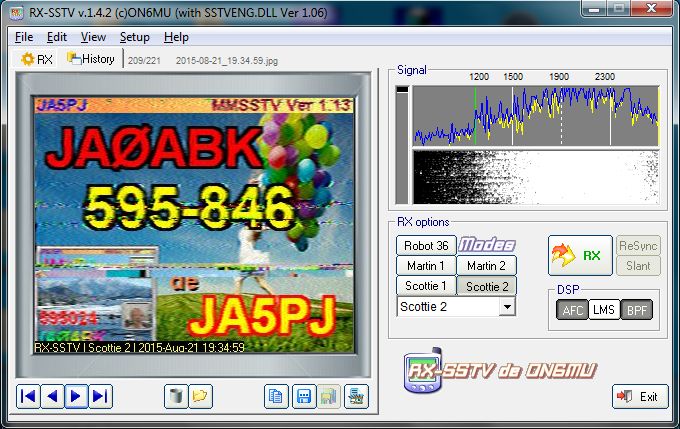Go to the previous received image
The image size is (680, 429).
pyautogui.click(x=52, y=396)
